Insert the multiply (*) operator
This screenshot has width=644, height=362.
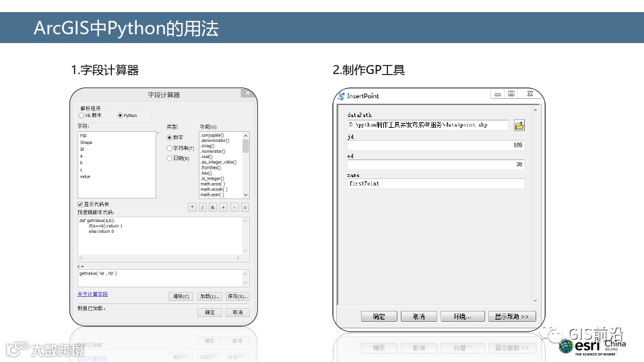click(192, 208)
